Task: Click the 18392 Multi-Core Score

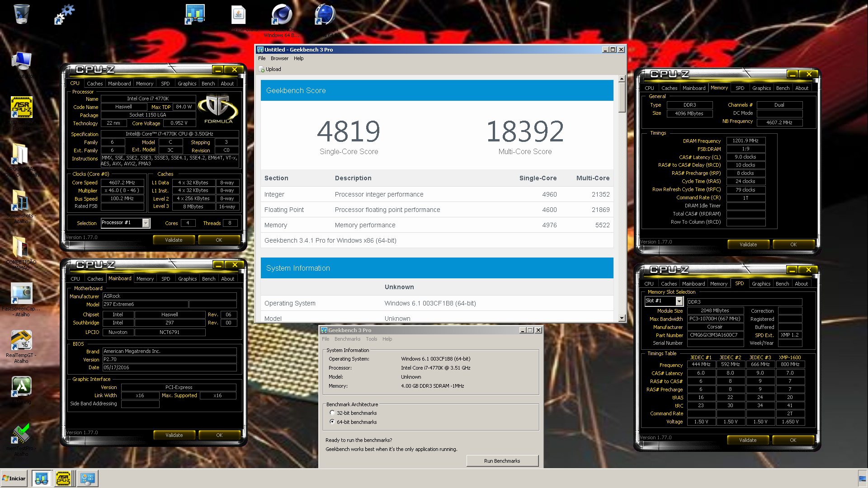Action: pyautogui.click(x=525, y=131)
